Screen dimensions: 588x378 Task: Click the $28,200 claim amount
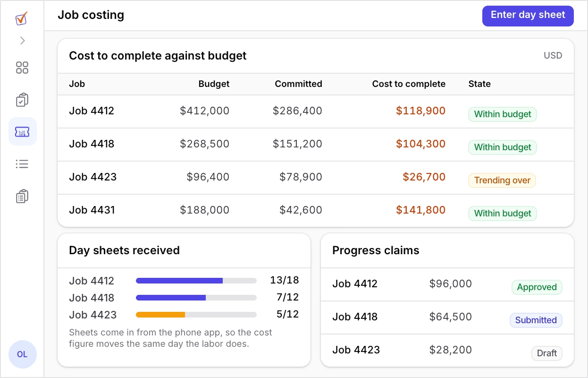(450, 350)
